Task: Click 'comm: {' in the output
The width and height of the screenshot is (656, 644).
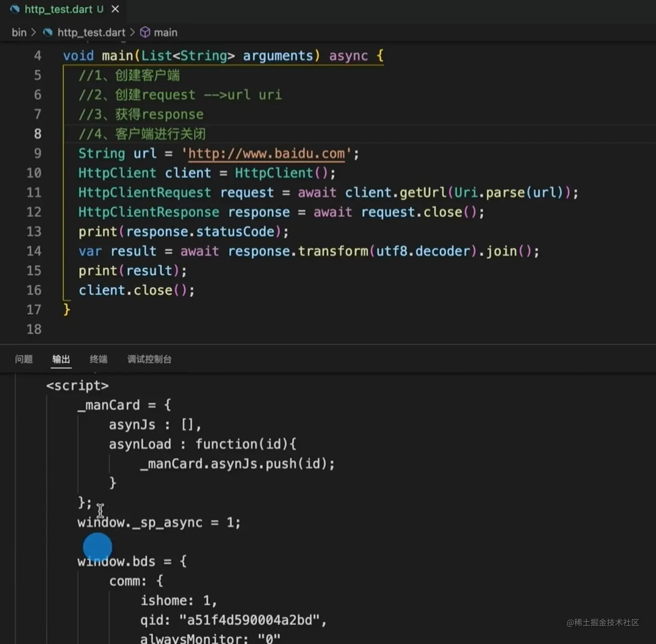Action: pyautogui.click(x=136, y=581)
